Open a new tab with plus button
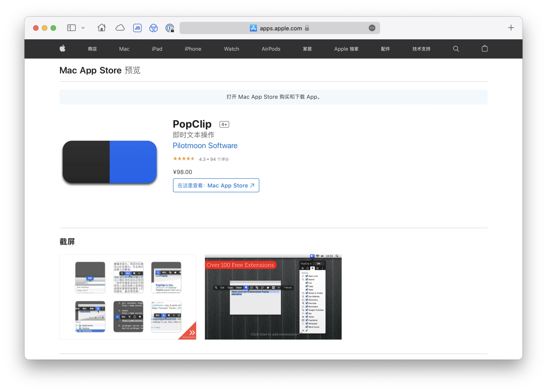The height and width of the screenshot is (392, 547). 511,28
